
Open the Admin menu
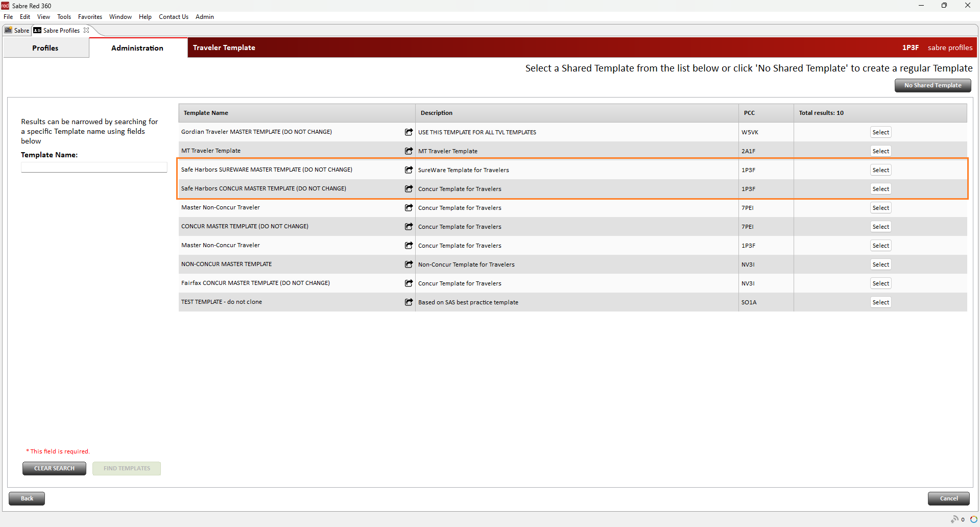click(x=205, y=17)
